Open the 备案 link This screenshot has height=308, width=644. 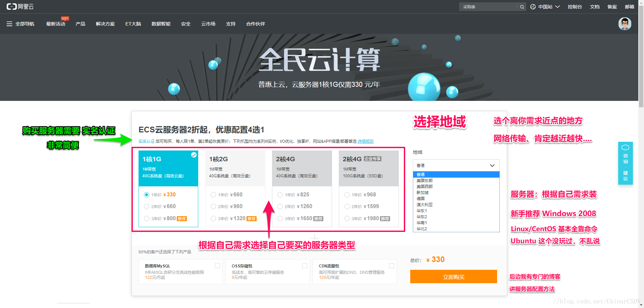(x=612, y=7)
